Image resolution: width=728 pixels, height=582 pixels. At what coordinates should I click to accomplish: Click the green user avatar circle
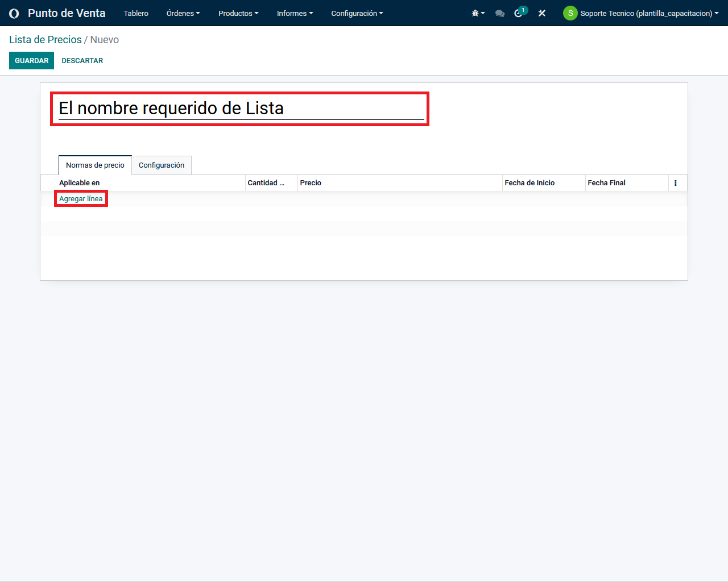(x=570, y=13)
